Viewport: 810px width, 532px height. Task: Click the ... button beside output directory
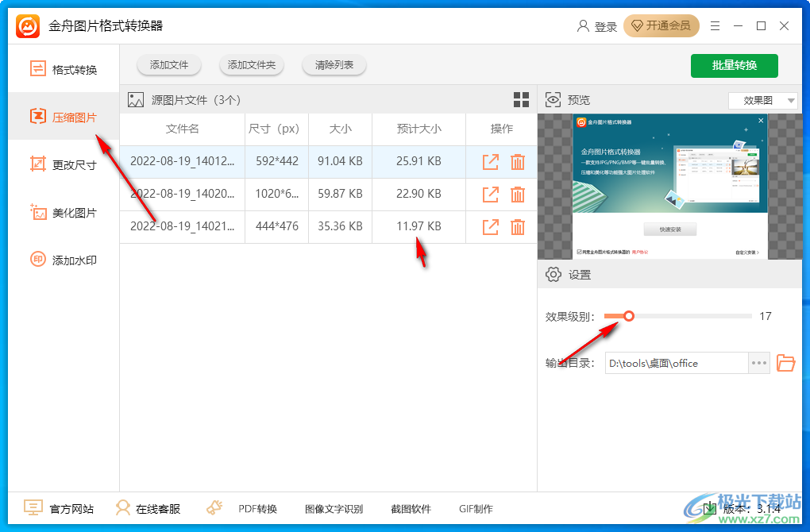pyautogui.click(x=758, y=363)
